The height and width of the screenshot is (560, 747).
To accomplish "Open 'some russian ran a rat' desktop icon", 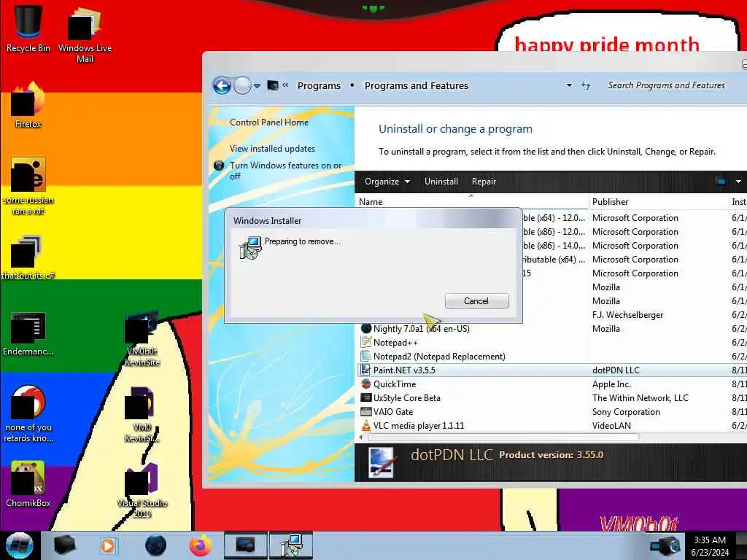I will (x=28, y=186).
